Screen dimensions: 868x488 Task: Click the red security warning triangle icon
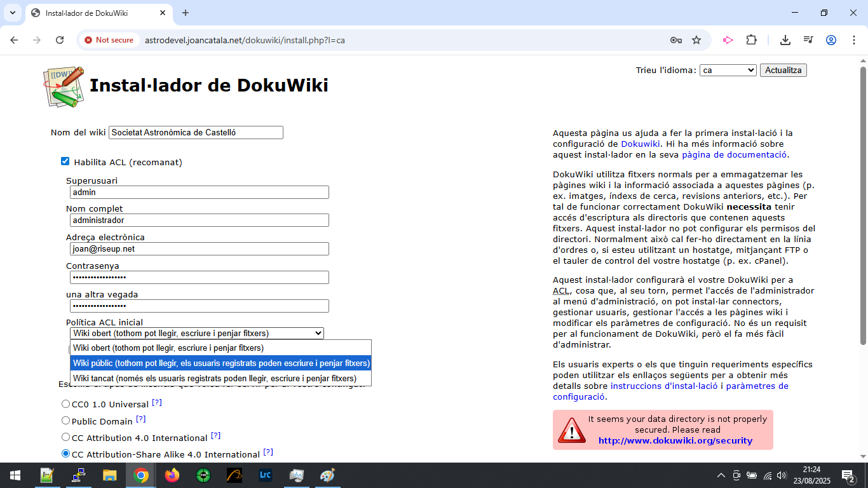click(x=571, y=430)
